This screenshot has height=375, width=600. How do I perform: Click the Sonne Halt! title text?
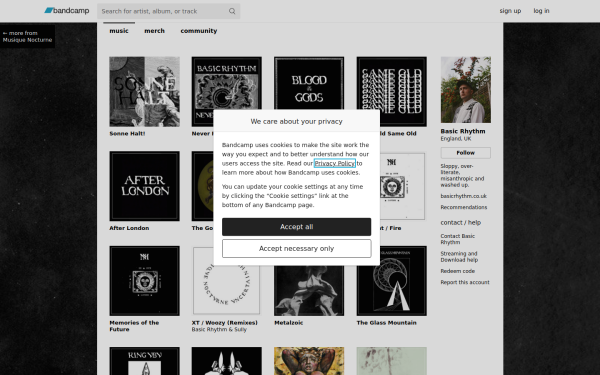pos(127,134)
